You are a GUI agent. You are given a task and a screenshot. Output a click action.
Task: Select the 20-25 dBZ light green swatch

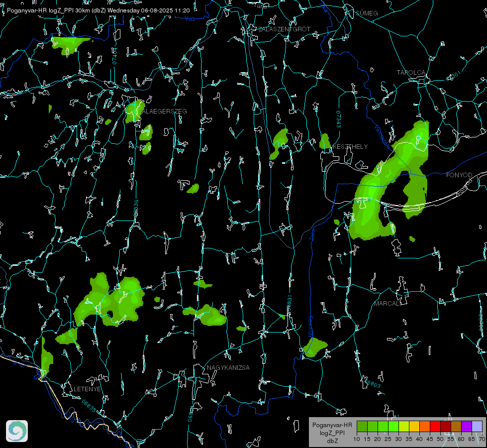tap(383, 426)
